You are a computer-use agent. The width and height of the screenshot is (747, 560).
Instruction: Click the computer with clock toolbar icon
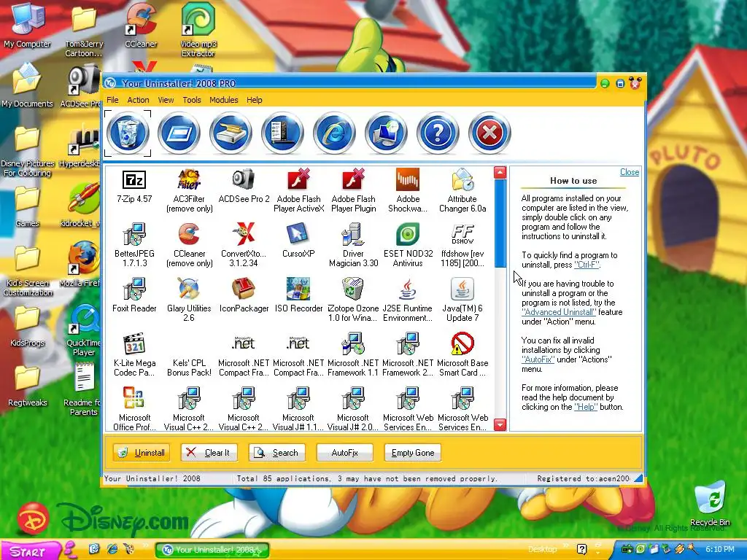[x=386, y=133]
